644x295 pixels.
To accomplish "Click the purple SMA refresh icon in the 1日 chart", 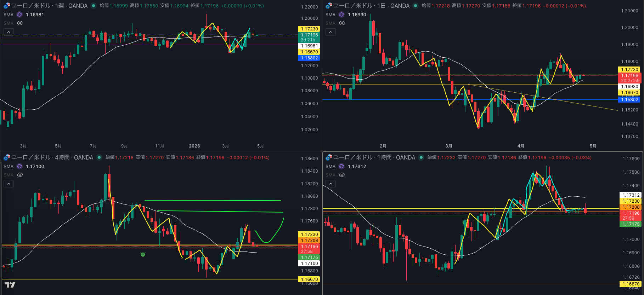I will (x=341, y=15).
